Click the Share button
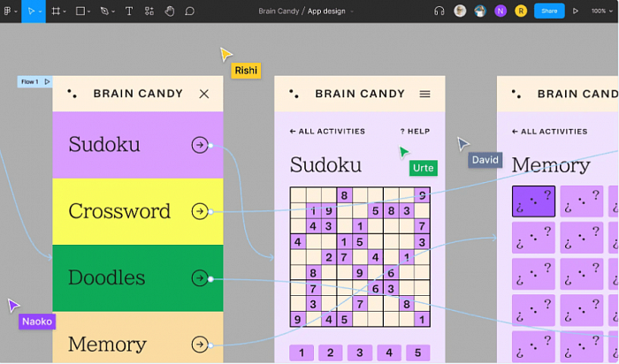The width and height of the screenshot is (619, 364). click(549, 11)
